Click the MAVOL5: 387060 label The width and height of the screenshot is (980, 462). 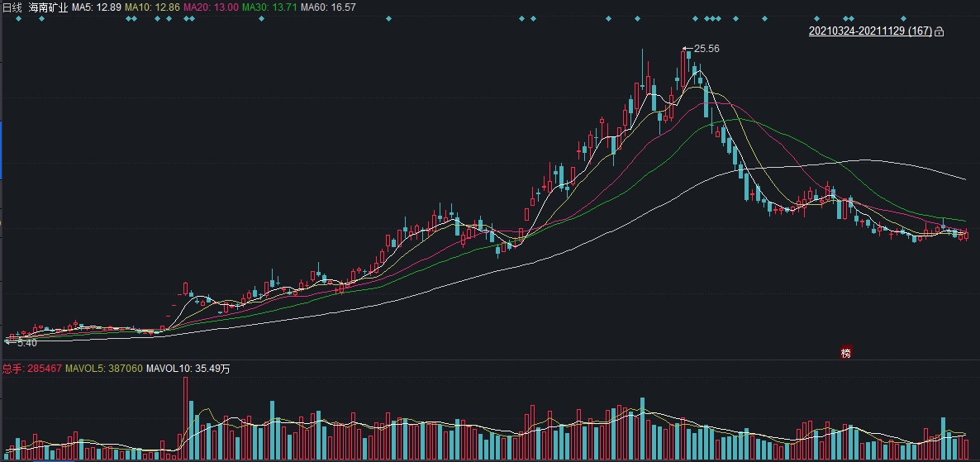pyautogui.click(x=104, y=369)
